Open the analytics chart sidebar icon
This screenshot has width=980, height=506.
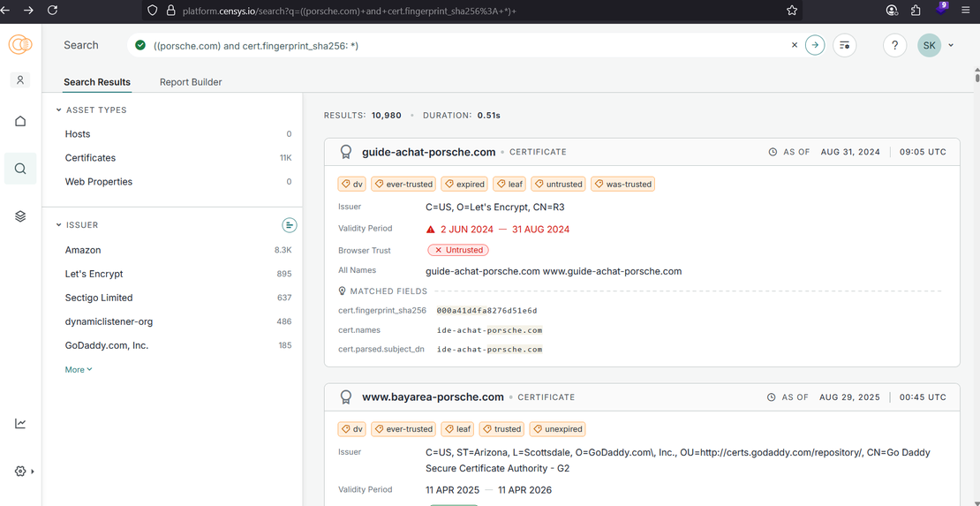coord(20,424)
